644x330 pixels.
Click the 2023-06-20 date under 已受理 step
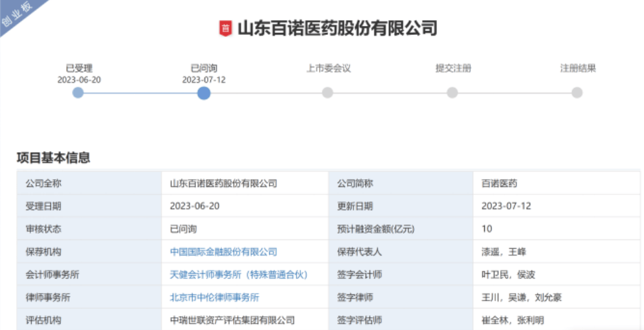(x=79, y=80)
